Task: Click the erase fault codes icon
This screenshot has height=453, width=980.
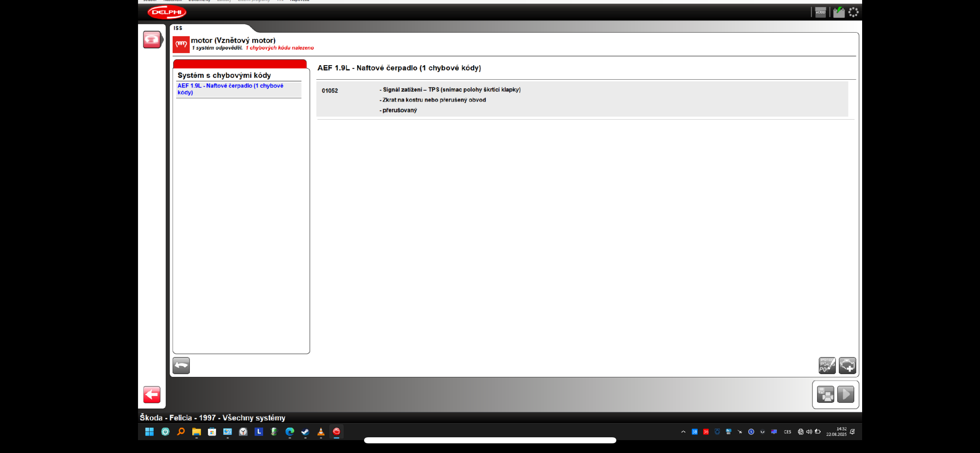Action: tap(827, 366)
